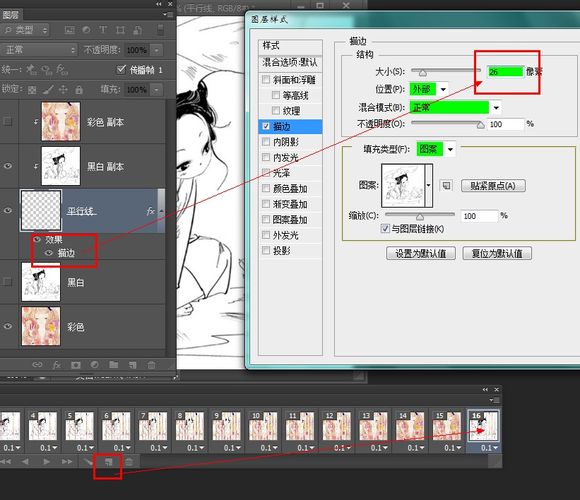Select 混合选项:默认 in the style list

[290, 62]
